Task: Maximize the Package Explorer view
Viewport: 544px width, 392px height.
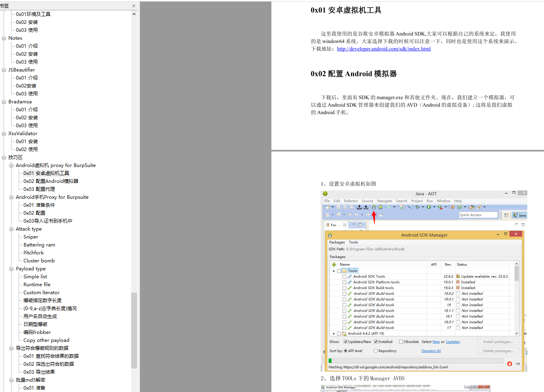Action: pyautogui.click(x=360, y=225)
